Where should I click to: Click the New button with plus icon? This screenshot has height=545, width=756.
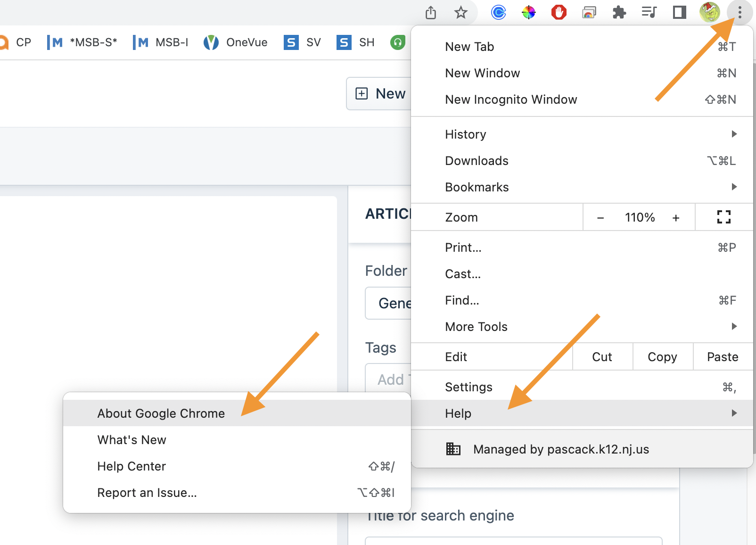coord(380,94)
